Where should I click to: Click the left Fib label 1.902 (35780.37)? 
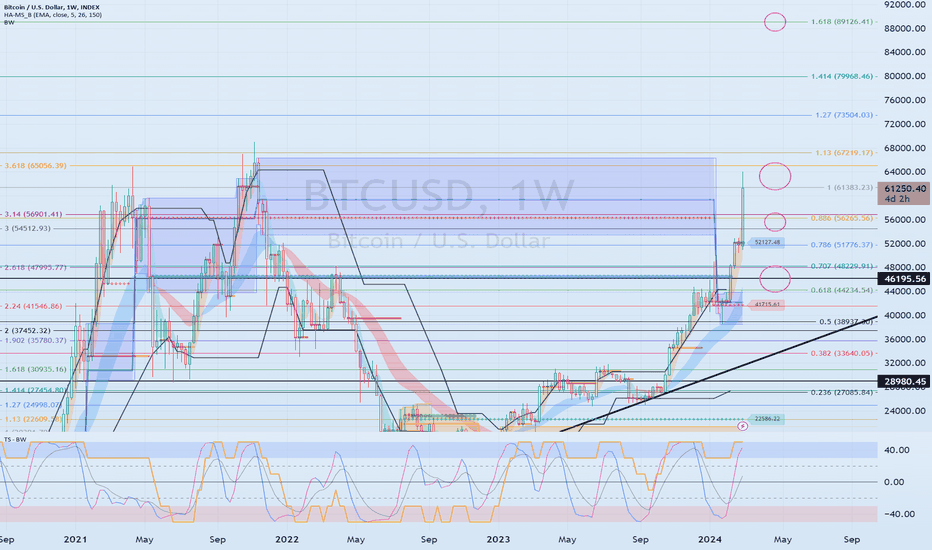(36, 341)
